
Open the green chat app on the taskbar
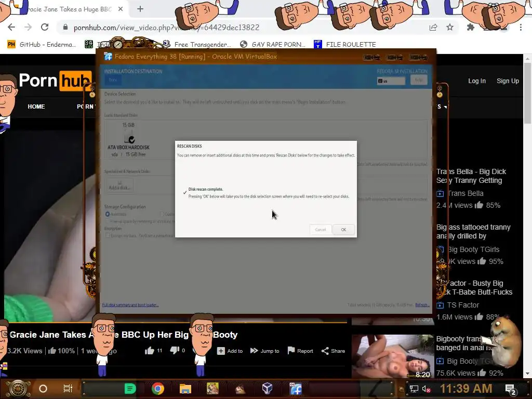tap(130, 389)
